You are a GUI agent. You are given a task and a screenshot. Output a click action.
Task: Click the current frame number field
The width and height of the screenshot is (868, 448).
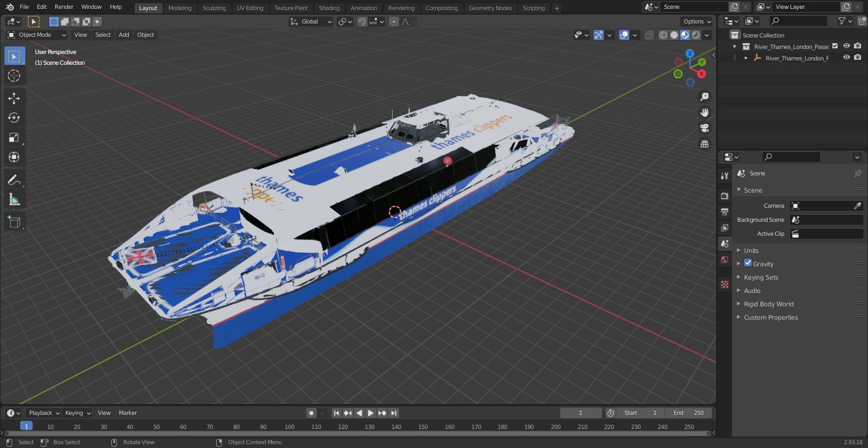pos(581,413)
